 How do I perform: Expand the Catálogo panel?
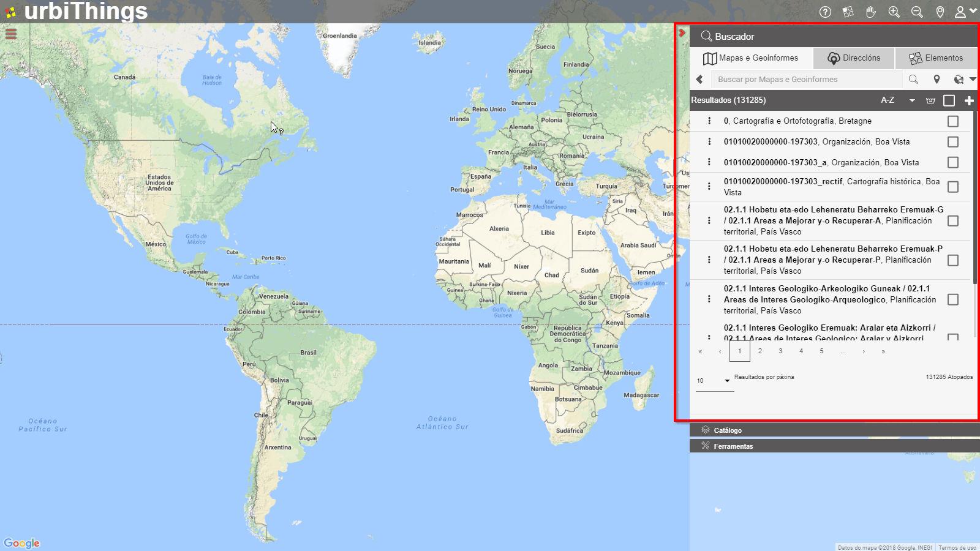click(x=834, y=430)
